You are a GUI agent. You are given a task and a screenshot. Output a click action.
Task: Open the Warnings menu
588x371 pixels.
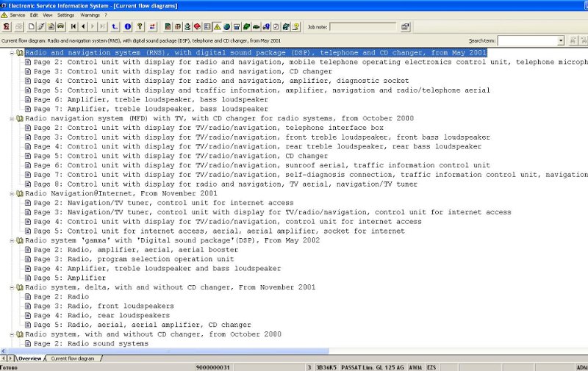pyautogui.click(x=90, y=15)
